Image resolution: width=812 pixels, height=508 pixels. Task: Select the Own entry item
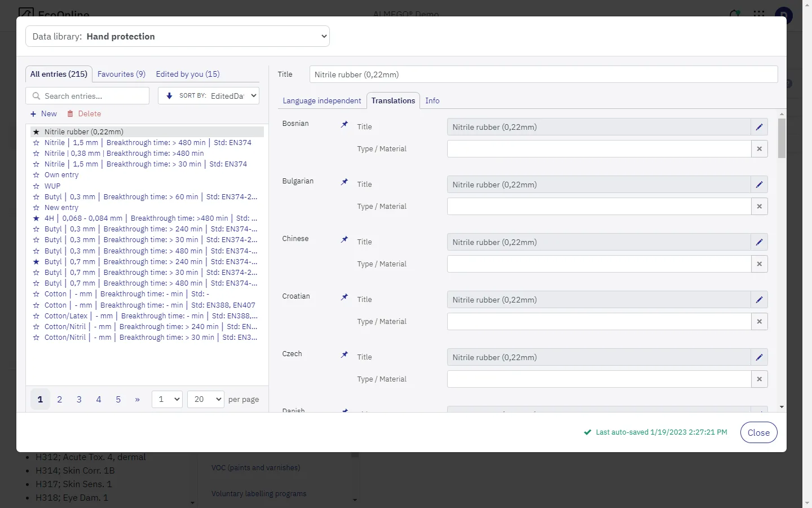(x=61, y=175)
